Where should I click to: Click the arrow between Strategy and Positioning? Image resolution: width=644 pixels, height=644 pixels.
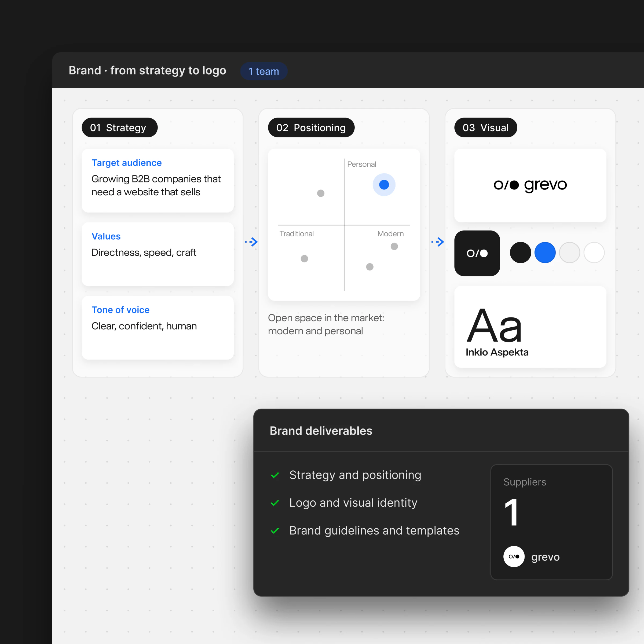[251, 242]
